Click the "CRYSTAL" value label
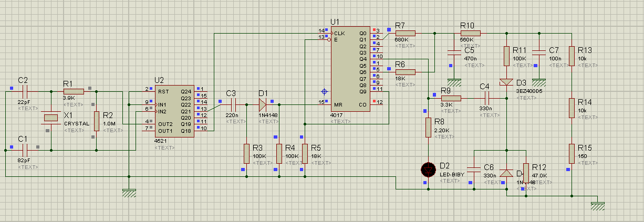Viewport: 644px width, 222px height. [x=77, y=124]
